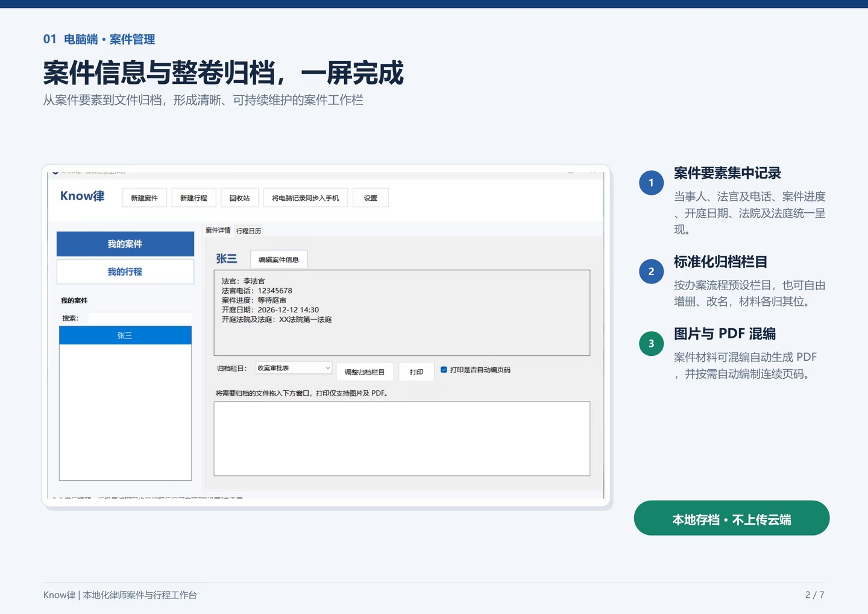Toggle the 打印是否自动编页码 checkbox
The height and width of the screenshot is (614, 868).
tap(444, 370)
